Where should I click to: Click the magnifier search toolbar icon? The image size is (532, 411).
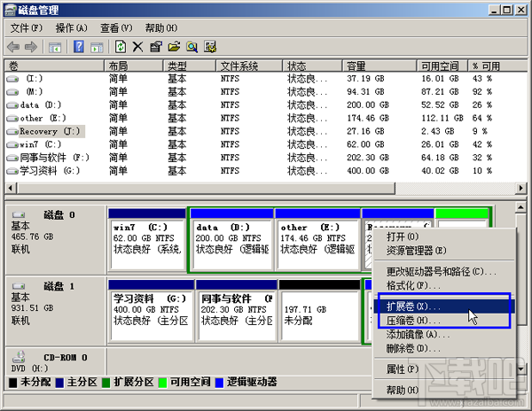(192, 46)
